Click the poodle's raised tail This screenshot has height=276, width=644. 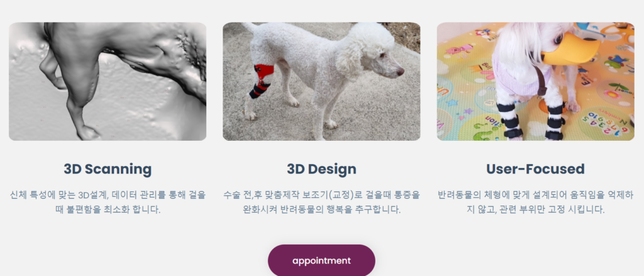(x=250, y=28)
